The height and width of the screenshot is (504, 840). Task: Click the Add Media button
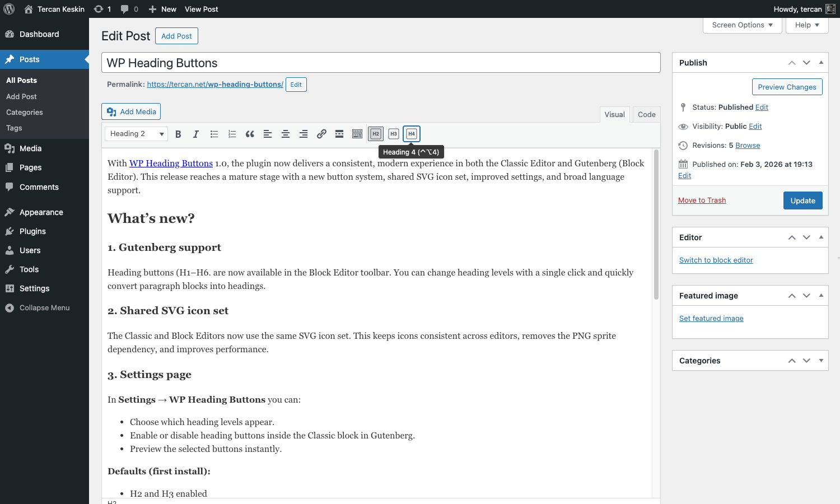[x=131, y=111]
